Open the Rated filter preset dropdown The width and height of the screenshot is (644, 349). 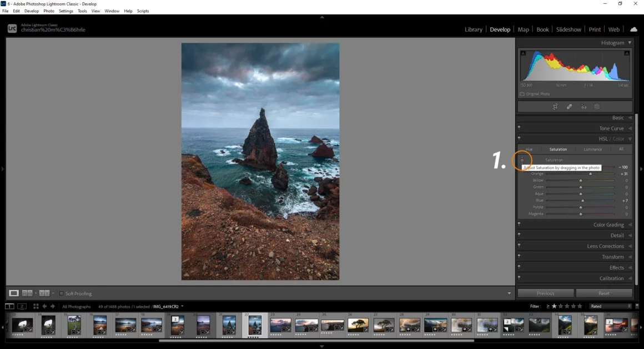point(610,306)
